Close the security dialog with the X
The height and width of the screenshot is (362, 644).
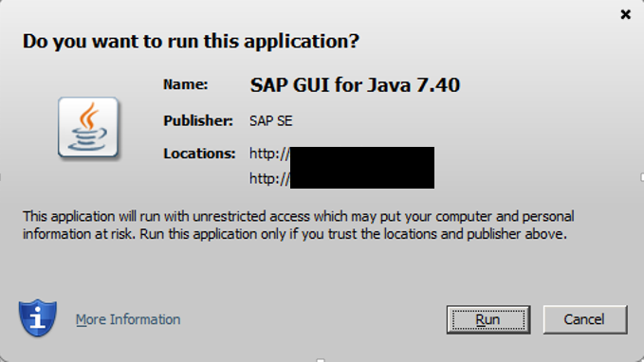625,15
